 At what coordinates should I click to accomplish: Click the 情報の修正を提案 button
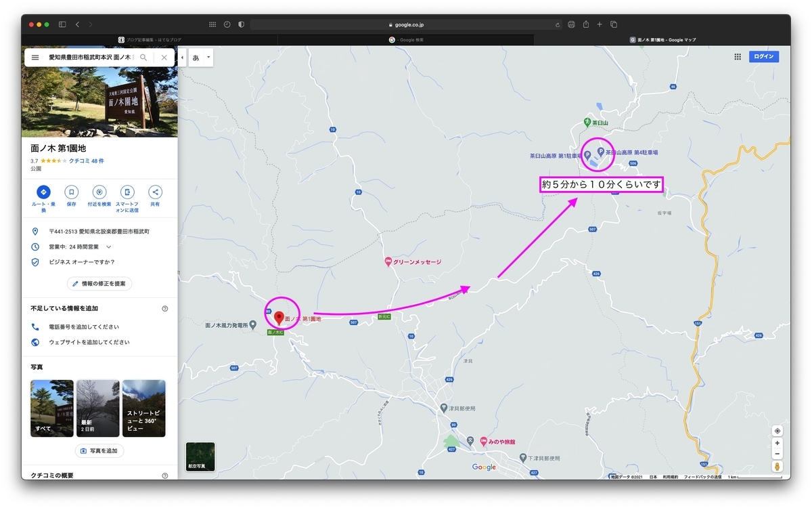(x=99, y=284)
